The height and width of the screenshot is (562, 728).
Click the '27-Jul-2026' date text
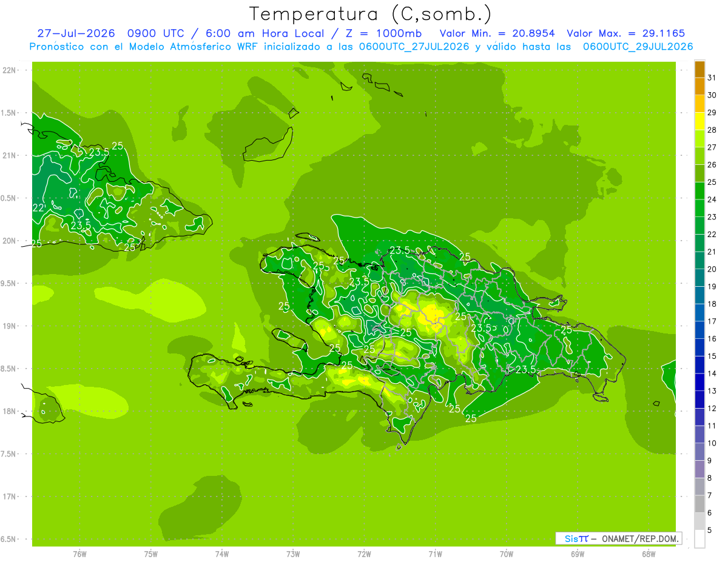pos(76,33)
